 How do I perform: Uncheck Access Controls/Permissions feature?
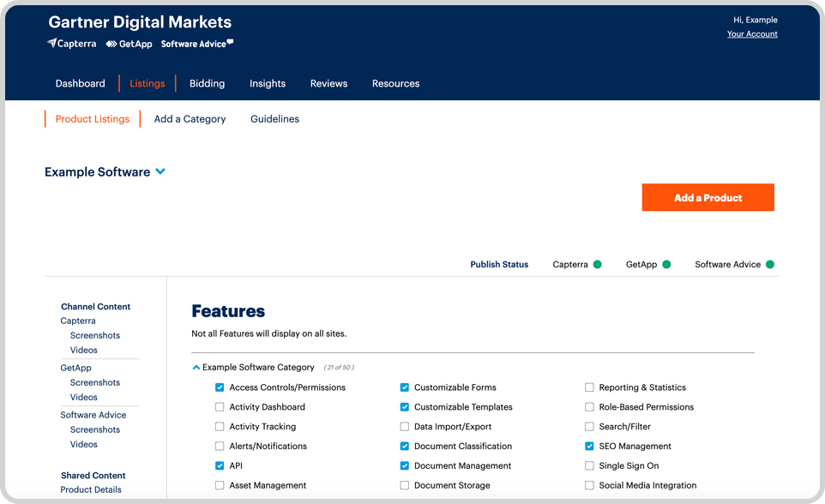pos(220,387)
